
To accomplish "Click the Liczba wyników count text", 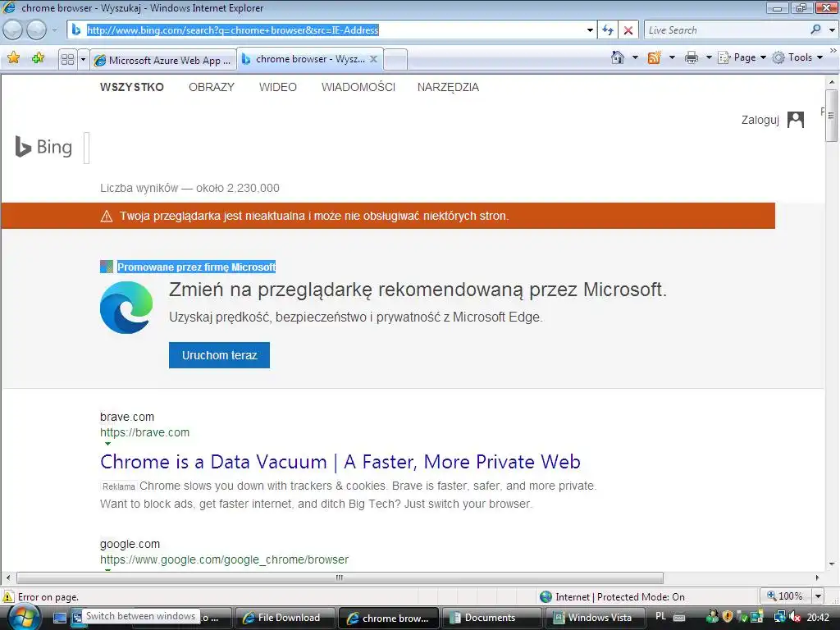I will [x=189, y=188].
